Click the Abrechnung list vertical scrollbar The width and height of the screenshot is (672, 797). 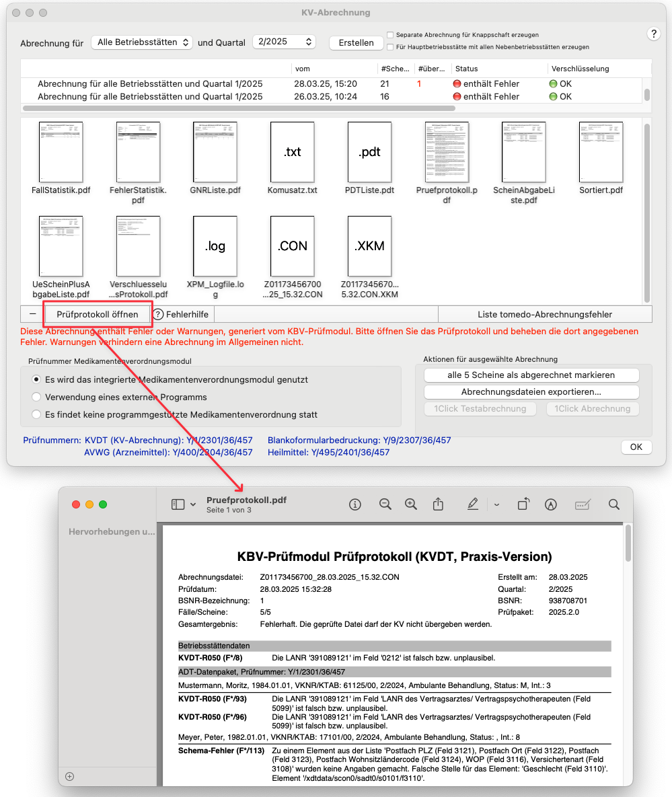(x=646, y=95)
